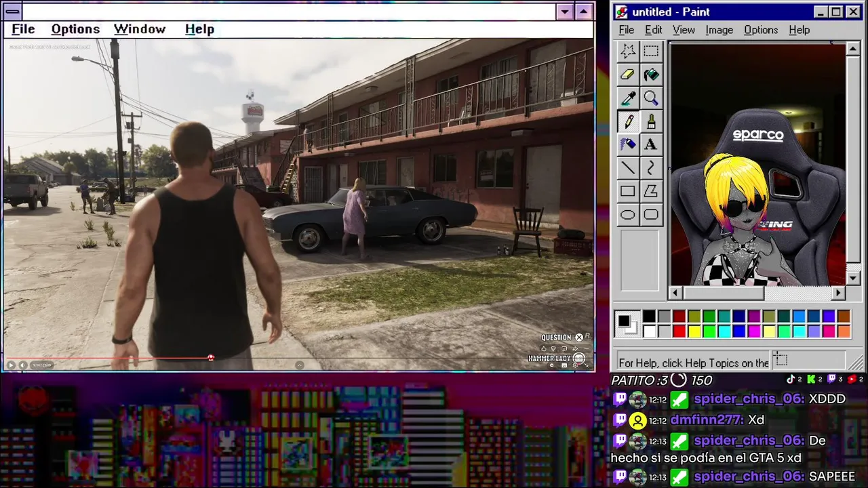Pick the black color in Paint palette
The width and height of the screenshot is (868, 488).
650,317
